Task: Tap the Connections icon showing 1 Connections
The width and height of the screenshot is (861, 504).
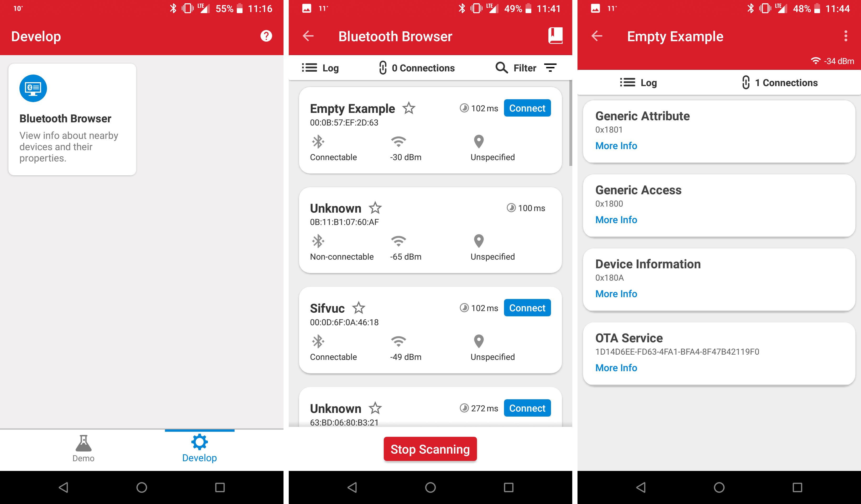Action: (x=780, y=83)
